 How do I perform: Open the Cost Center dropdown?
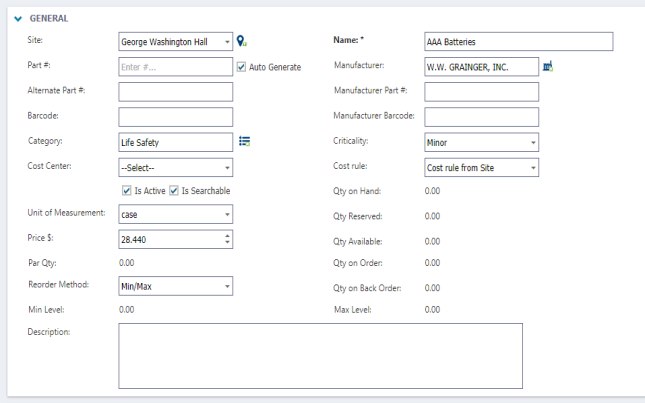(x=176, y=167)
